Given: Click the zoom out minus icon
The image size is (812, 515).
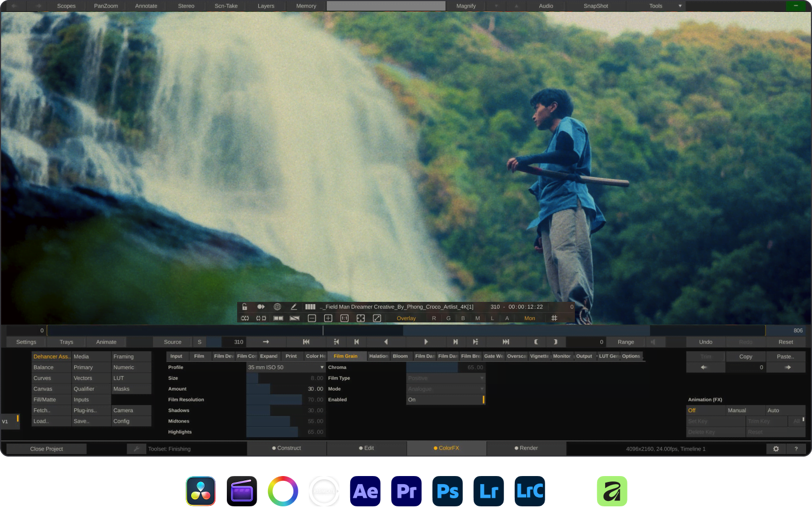Looking at the screenshot, I should click(312, 318).
